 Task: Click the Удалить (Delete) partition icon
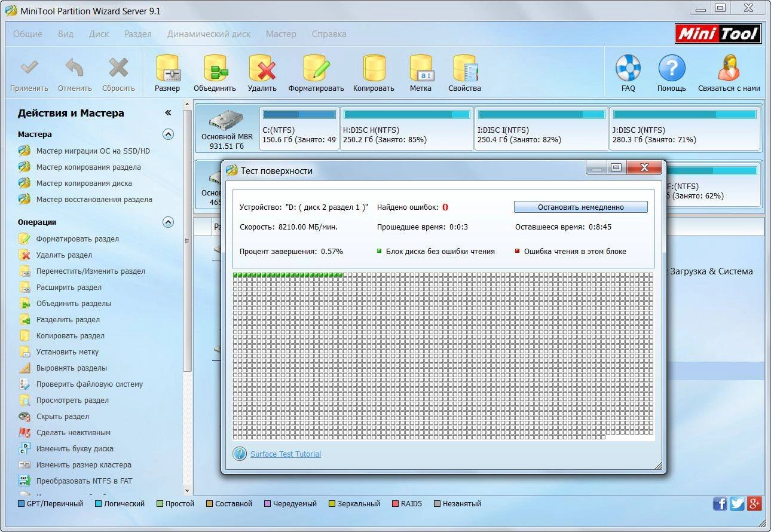(x=262, y=68)
